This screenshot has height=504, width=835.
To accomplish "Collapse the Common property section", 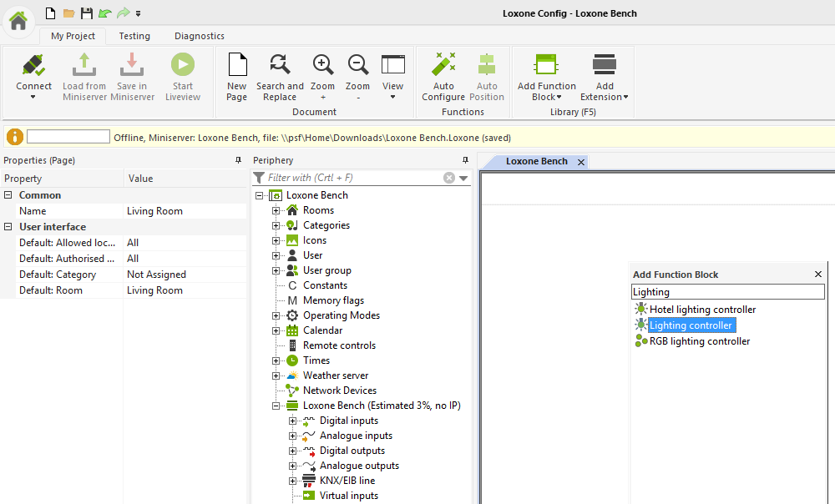I will 8,195.
